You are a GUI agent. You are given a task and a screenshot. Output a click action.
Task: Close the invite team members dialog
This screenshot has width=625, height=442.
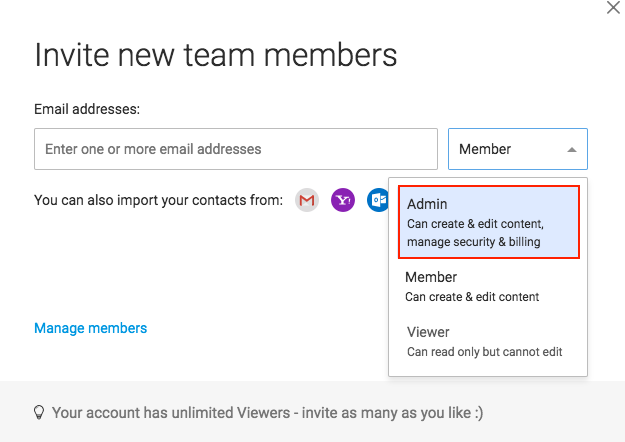pos(613,8)
